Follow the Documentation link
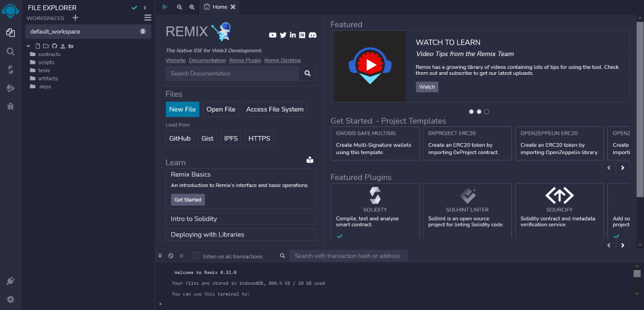This screenshot has width=644, height=310. pyautogui.click(x=207, y=61)
